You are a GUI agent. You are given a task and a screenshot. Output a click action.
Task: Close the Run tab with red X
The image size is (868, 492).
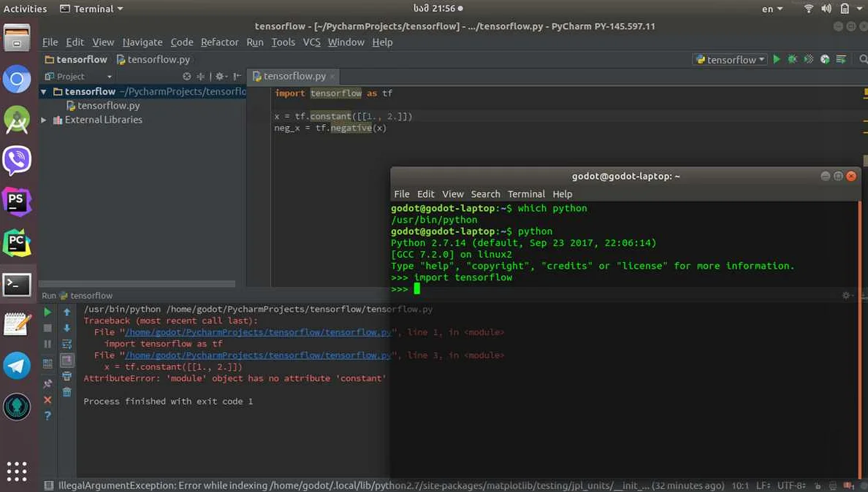coord(47,400)
